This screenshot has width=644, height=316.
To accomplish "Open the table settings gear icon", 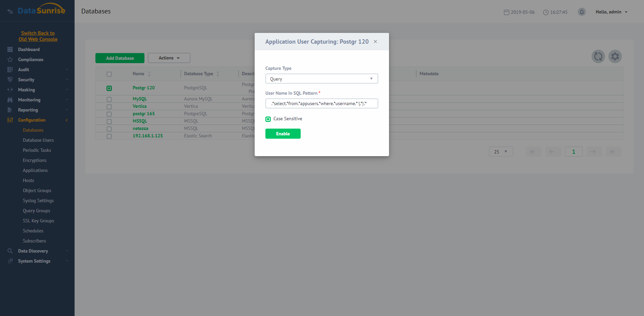I will tap(615, 56).
